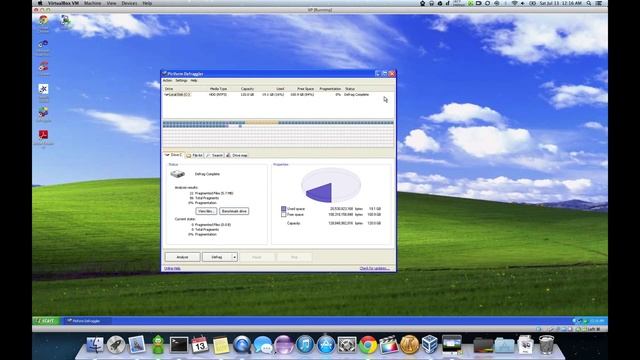Open the VirtualBox Machine menu
640x360 pixels.
92,3
